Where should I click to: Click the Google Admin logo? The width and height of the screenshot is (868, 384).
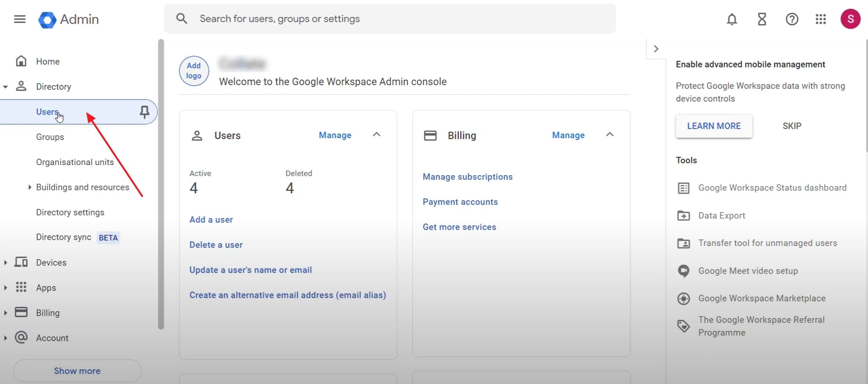(68, 20)
